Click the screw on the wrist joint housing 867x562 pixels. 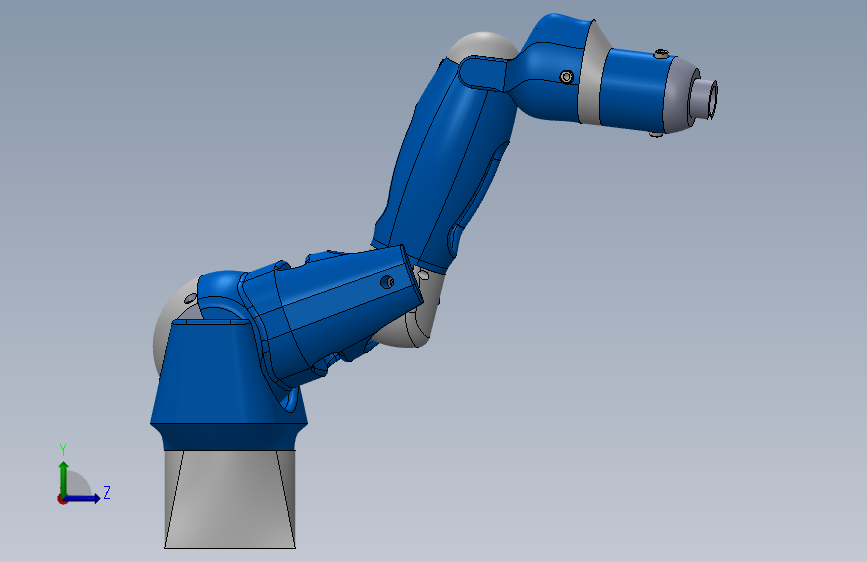point(566,77)
